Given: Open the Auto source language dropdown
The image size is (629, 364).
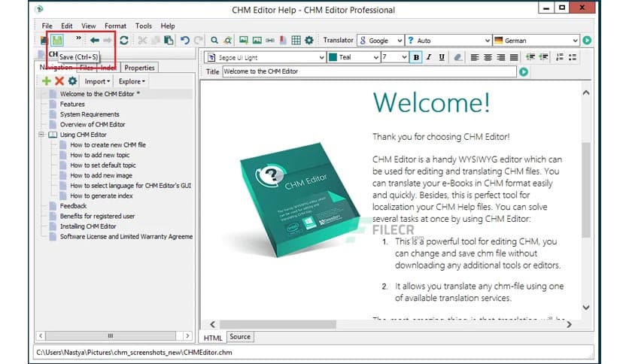Looking at the screenshot, I should tap(448, 41).
